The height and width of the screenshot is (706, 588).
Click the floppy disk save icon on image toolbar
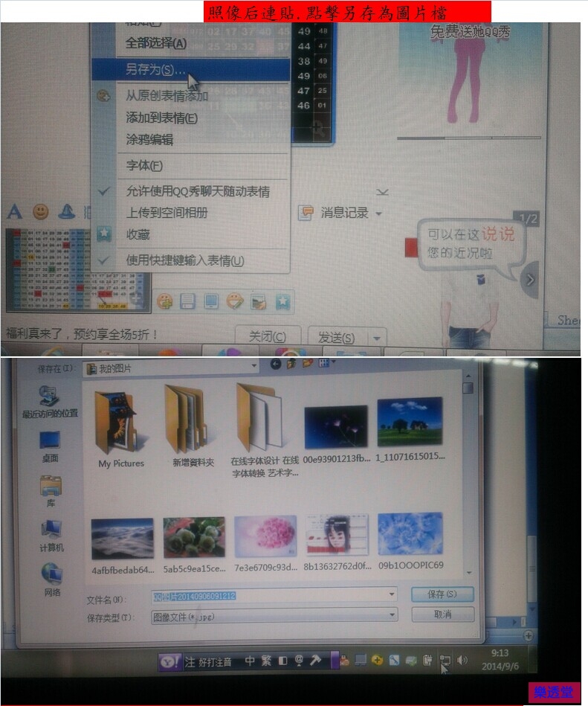point(187,301)
